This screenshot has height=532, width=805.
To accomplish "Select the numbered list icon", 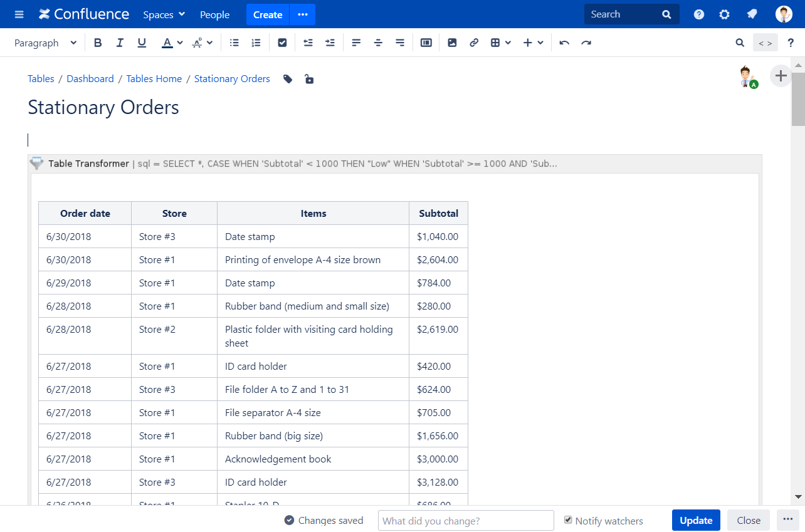I will [x=256, y=42].
